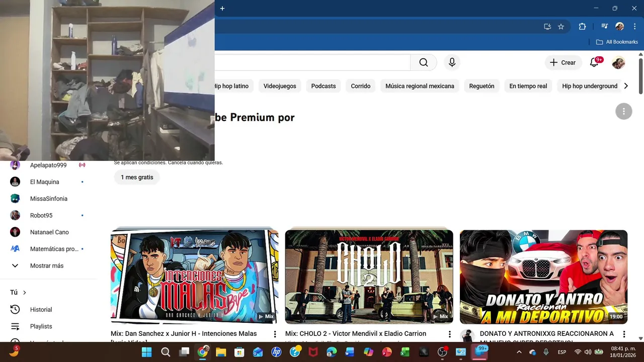Click the 1 mes gratis button
Image resolution: width=644 pixels, height=362 pixels.
pyautogui.click(x=137, y=177)
